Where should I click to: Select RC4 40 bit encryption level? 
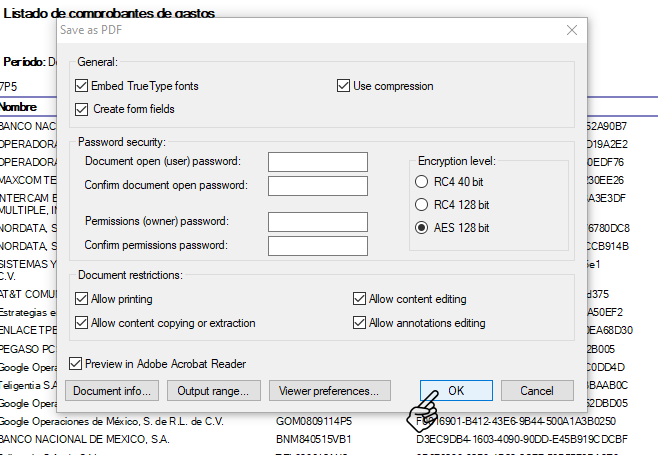[x=421, y=181]
